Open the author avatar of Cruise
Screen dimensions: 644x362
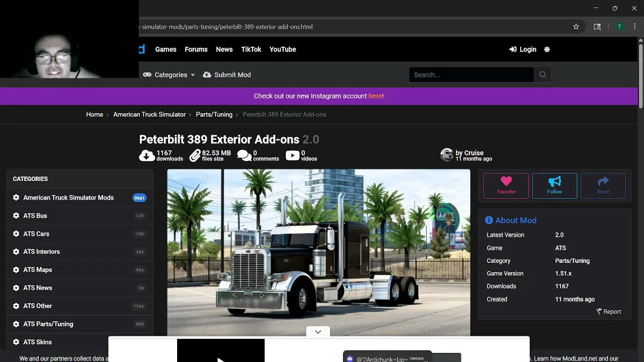point(447,155)
